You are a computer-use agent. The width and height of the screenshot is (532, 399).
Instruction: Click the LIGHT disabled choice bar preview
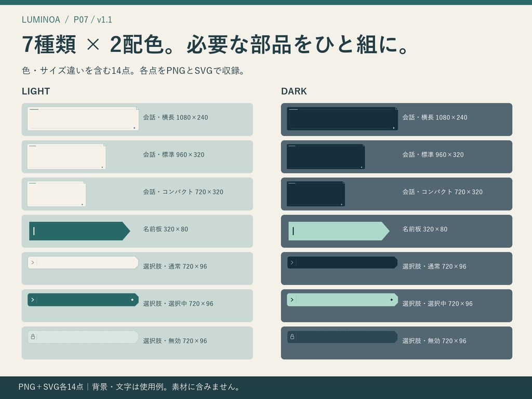point(83,337)
